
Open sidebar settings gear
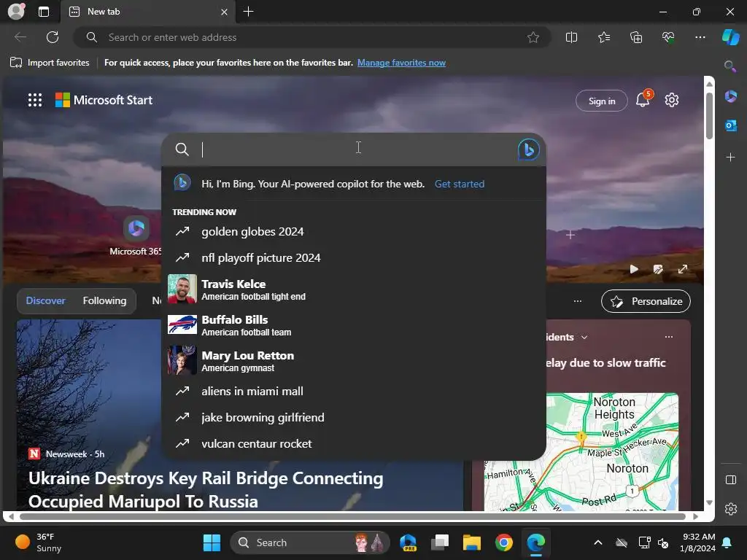[730, 509]
